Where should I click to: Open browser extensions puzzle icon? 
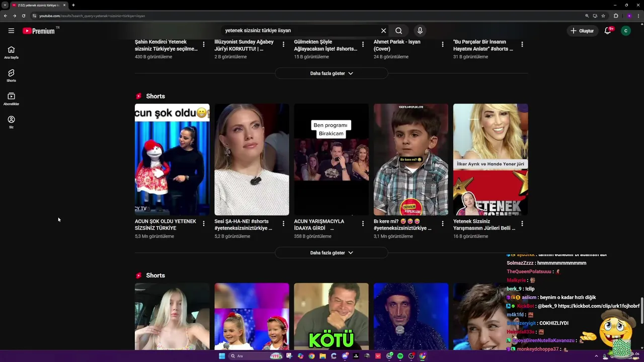point(616,16)
